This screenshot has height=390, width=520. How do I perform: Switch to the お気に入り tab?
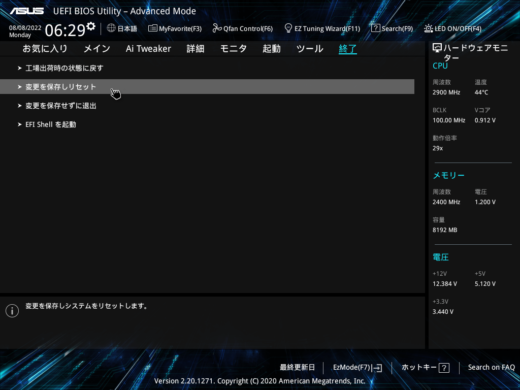pos(45,49)
